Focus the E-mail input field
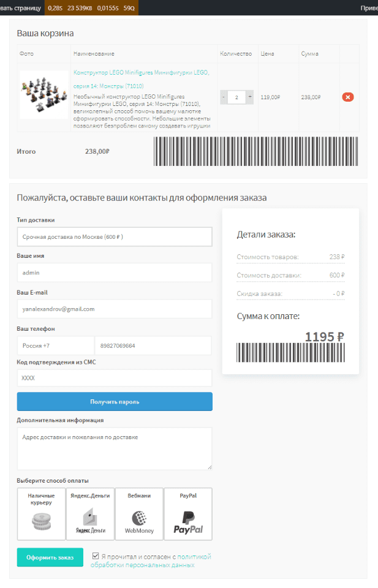 (x=114, y=309)
